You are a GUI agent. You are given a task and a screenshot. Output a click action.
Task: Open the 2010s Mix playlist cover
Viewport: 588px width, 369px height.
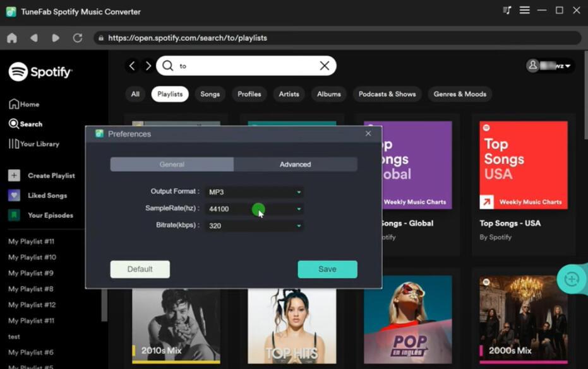coord(176,326)
